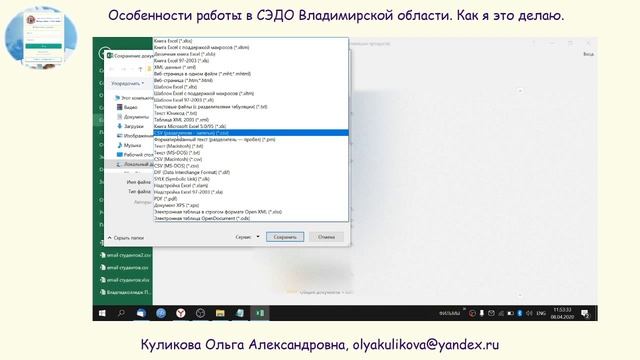The width and height of the screenshot is (640, 360).
Task: Open the blue round browser icon in the taskbar
Action: [161, 313]
